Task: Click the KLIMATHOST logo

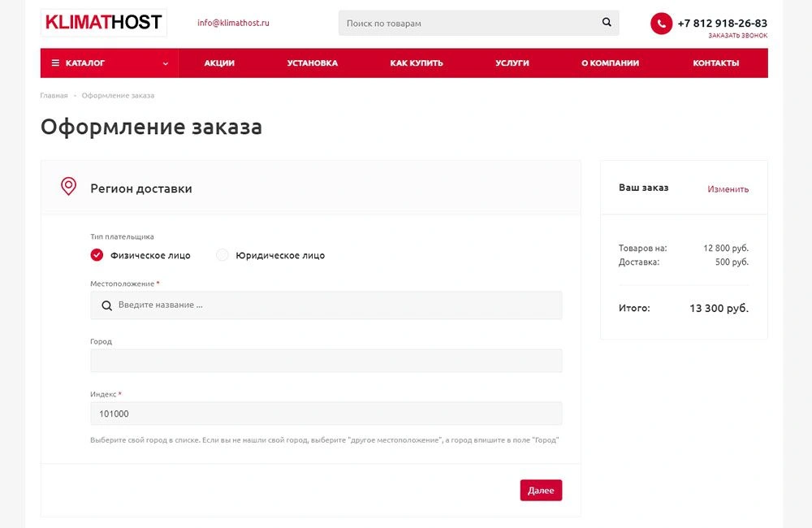Action: [103, 23]
